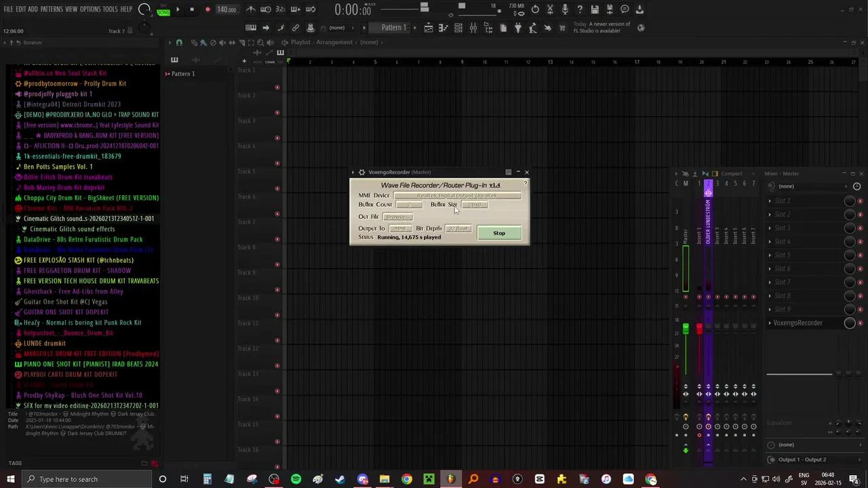Click the 140.000 tempo field
This screenshot has height=488, width=868.
tap(226, 9)
